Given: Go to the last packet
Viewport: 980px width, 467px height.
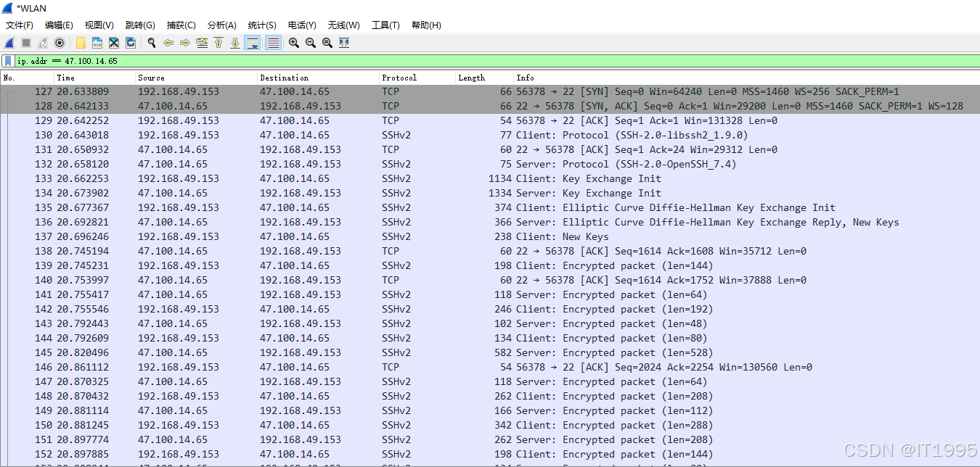Looking at the screenshot, I should (234, 43).
